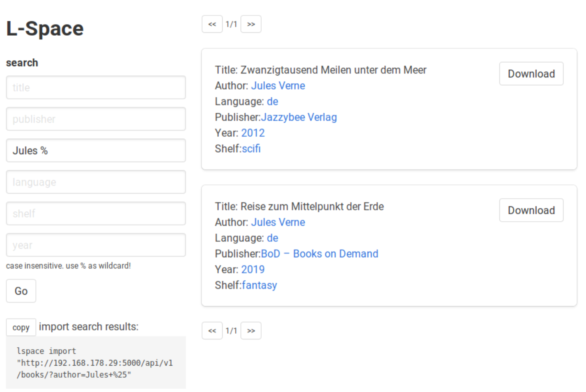Image resolution: width=586 pixels, height=392 pixels.
Task: Download Reise zum Mittelpunkt der Erde
Action: click(x=531, y=210)
